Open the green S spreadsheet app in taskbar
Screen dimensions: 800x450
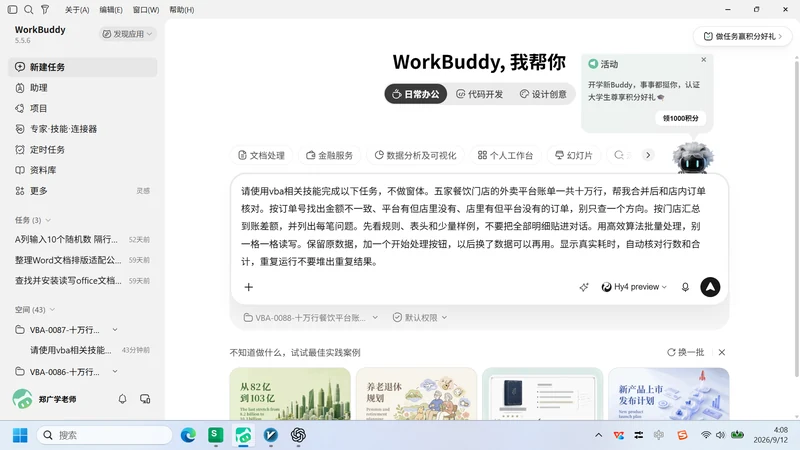point(216,435)
